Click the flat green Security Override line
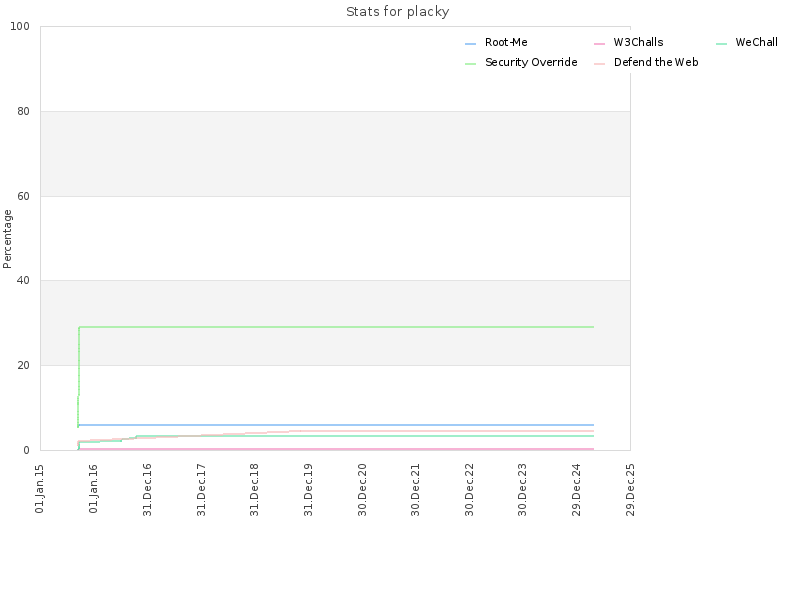Screen dimensions: 800x600 click(337, 327)
